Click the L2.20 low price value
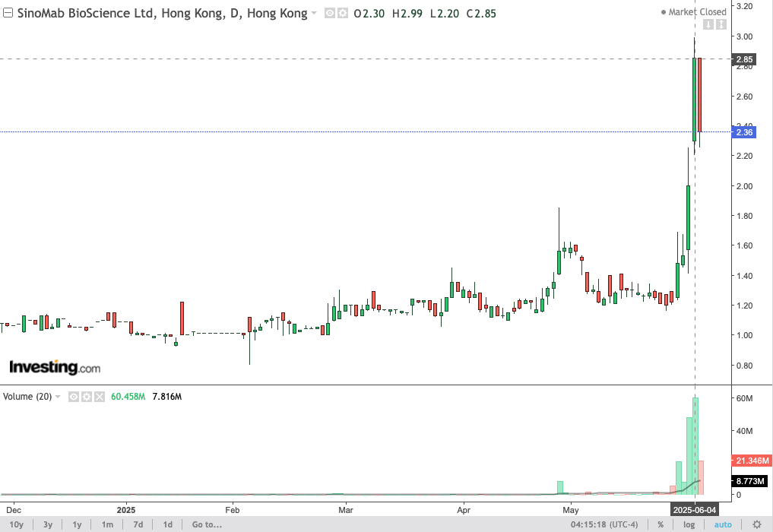773x532 pixels. (x=445, y=14)
